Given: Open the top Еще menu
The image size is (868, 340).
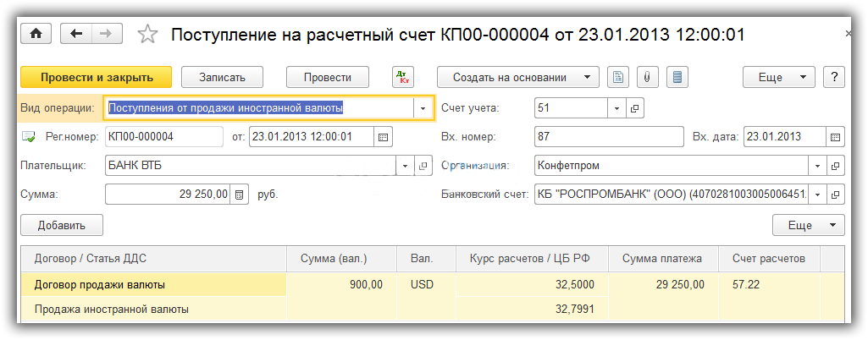Looking at the screenshot, I should [778, 77].
